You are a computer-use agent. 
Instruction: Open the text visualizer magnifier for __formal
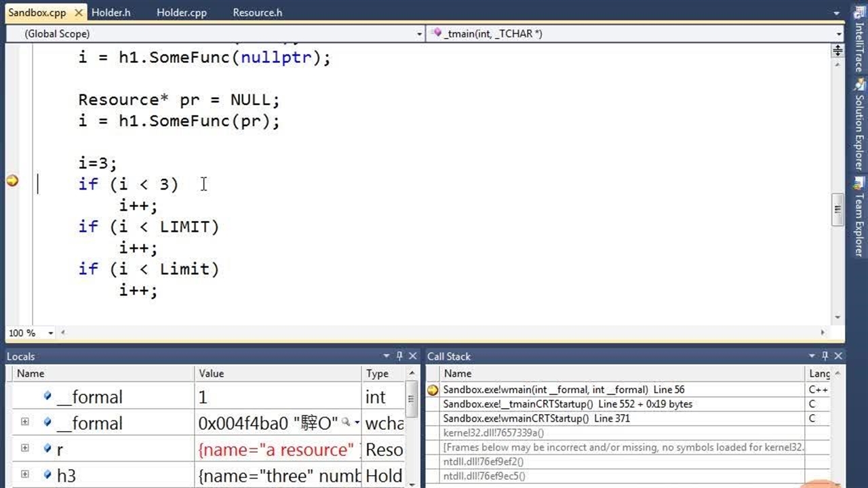[x=346, y=423]
